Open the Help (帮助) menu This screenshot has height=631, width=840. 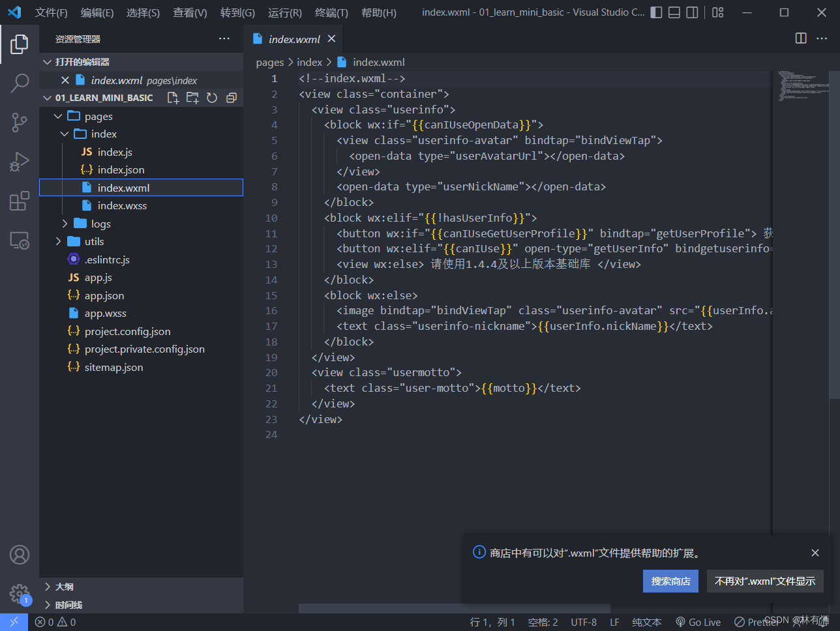378,12
